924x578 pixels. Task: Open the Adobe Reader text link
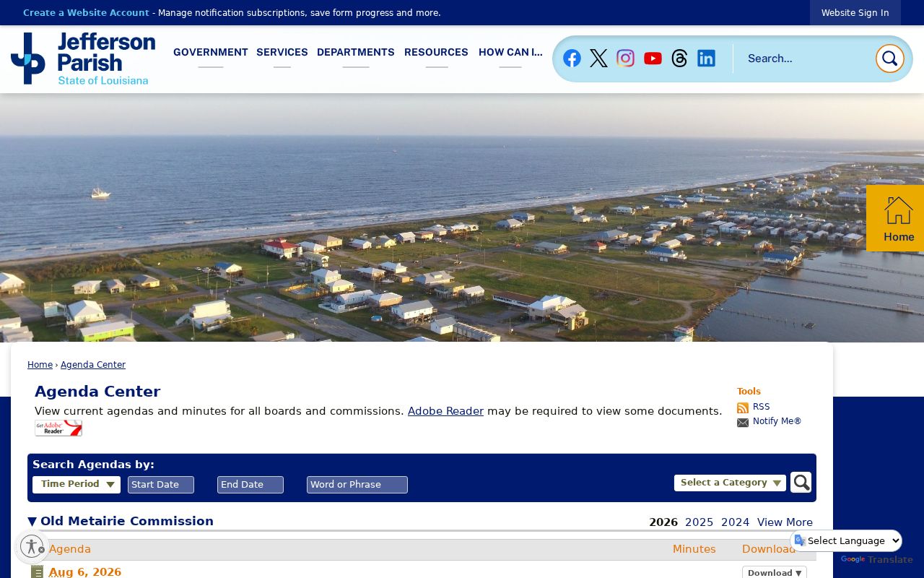tap(445, 411)
